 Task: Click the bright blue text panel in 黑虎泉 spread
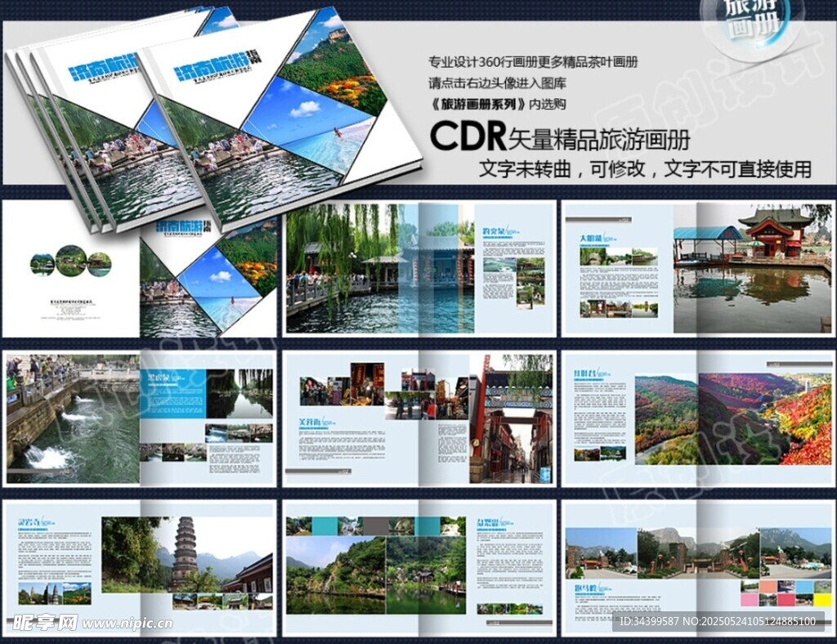(x=173, y=393)
